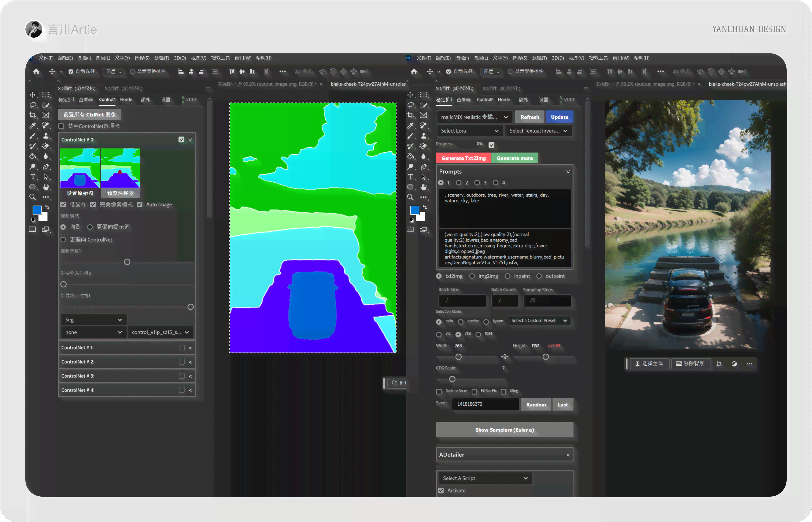Open the control_v11p_sd15_s... model dropdown
Viewport: 812px width, 522px height.
tap(161, 332)
